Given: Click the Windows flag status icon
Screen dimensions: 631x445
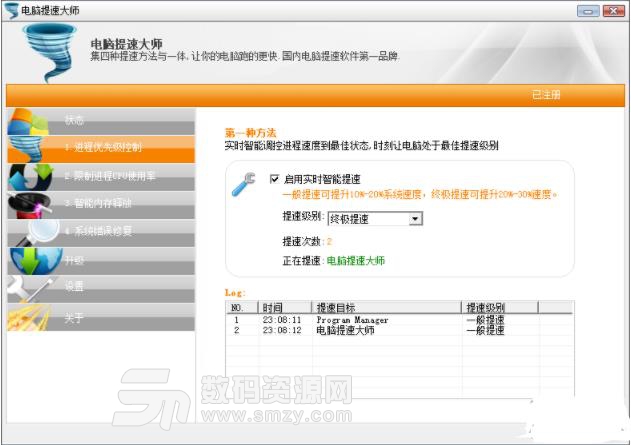Looking at the screenshot, I should pyautogui.click(x=28, y=122).
